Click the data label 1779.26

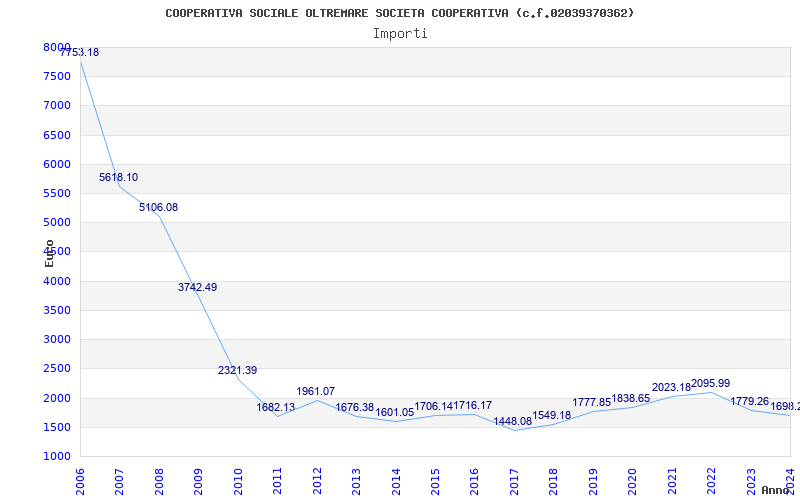tap(749, 402)
